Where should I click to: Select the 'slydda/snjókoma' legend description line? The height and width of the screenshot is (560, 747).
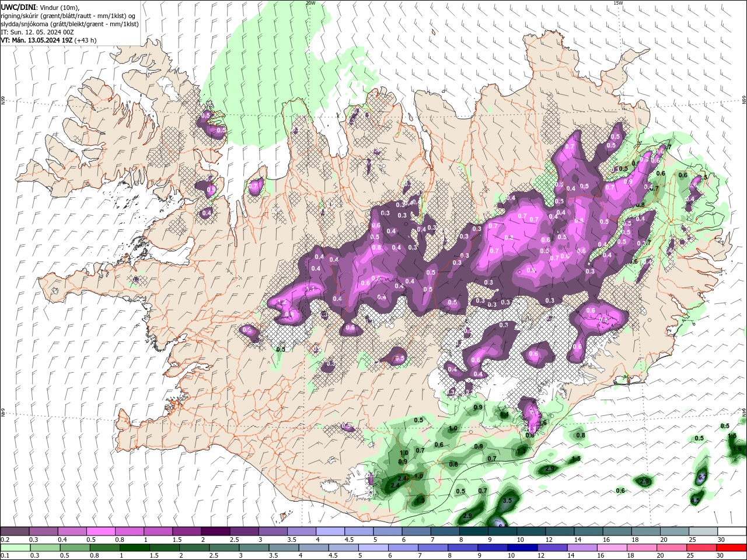point(69,24)
